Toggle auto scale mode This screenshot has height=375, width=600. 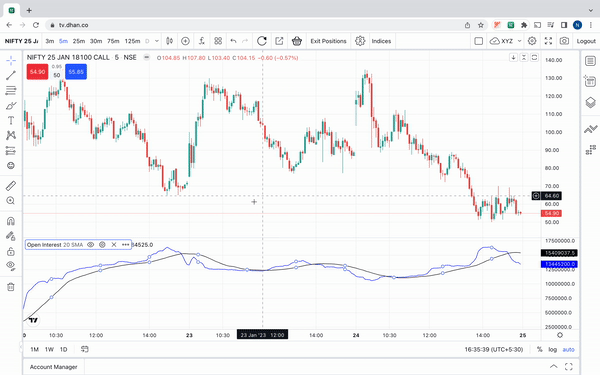pyautogui.click(x=568, y=349)
